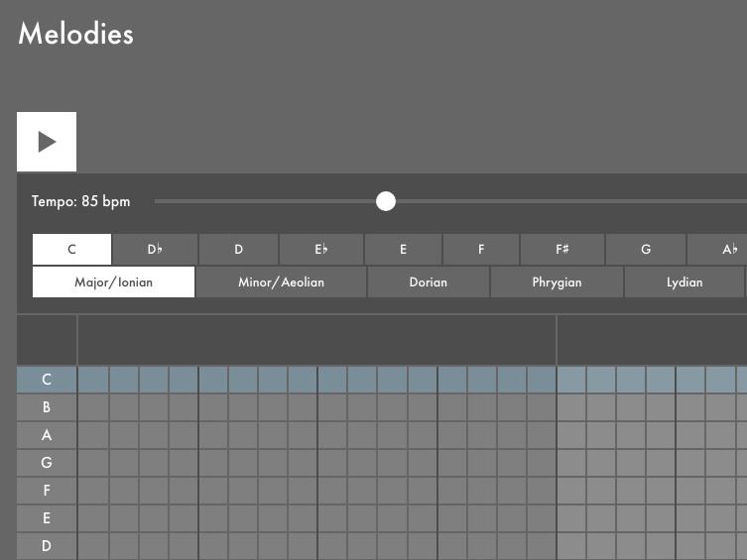Choose the Dorian mode
This screenshot has width=747, height=560.
click(x=429, y=282)
